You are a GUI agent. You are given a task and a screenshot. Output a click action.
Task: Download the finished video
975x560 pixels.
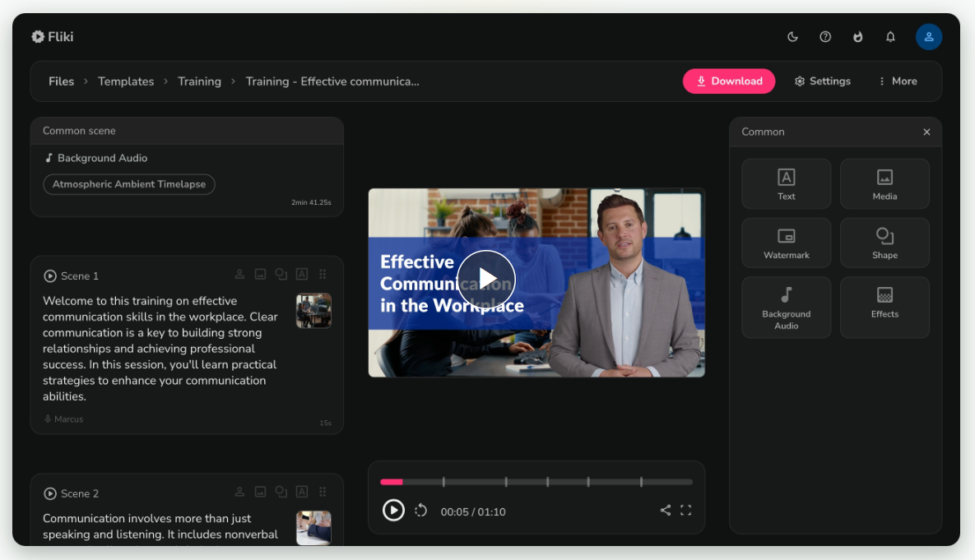[728, 81]
